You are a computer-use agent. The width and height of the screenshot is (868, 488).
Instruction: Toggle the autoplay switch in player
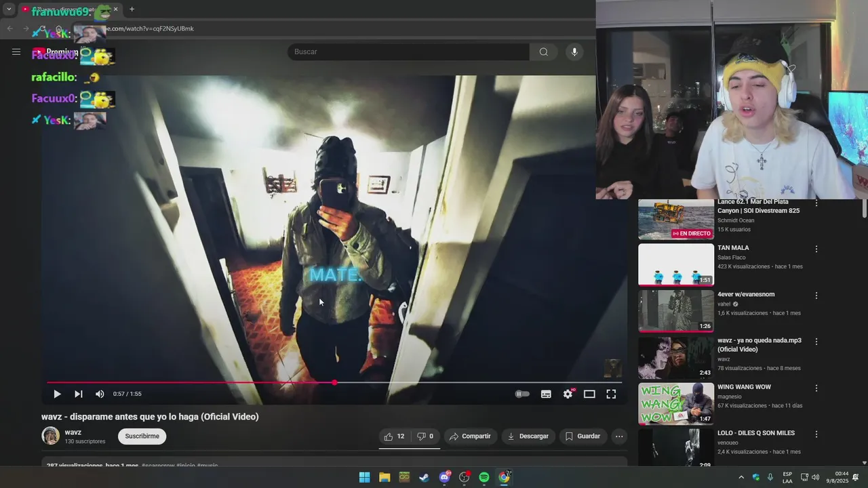pos(522,394)
